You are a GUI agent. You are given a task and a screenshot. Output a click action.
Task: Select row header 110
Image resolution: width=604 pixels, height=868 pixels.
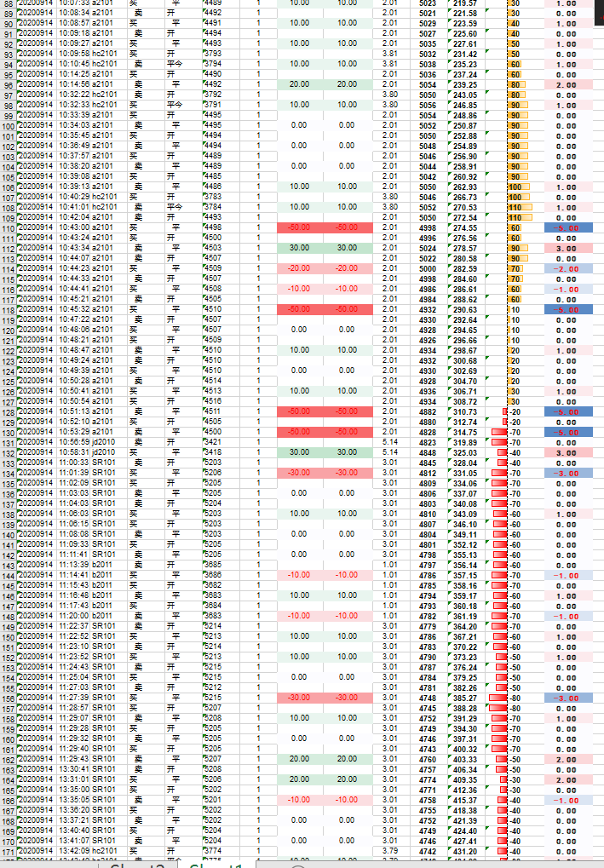tap(8, 228)
